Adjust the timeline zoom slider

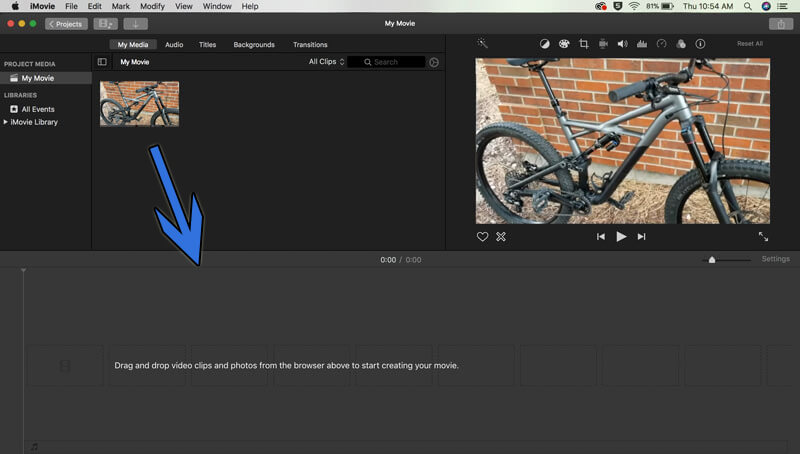pyautogui.click(x=712, y=260)
